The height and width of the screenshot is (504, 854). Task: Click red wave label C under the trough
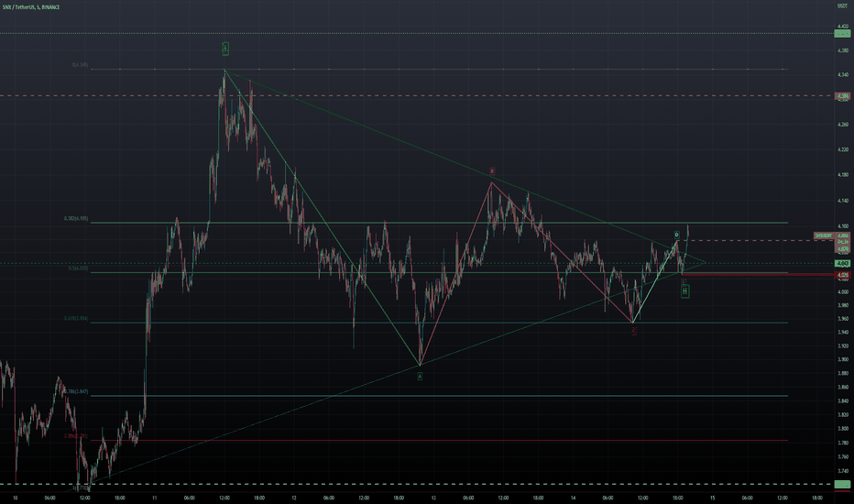point(634,332)
